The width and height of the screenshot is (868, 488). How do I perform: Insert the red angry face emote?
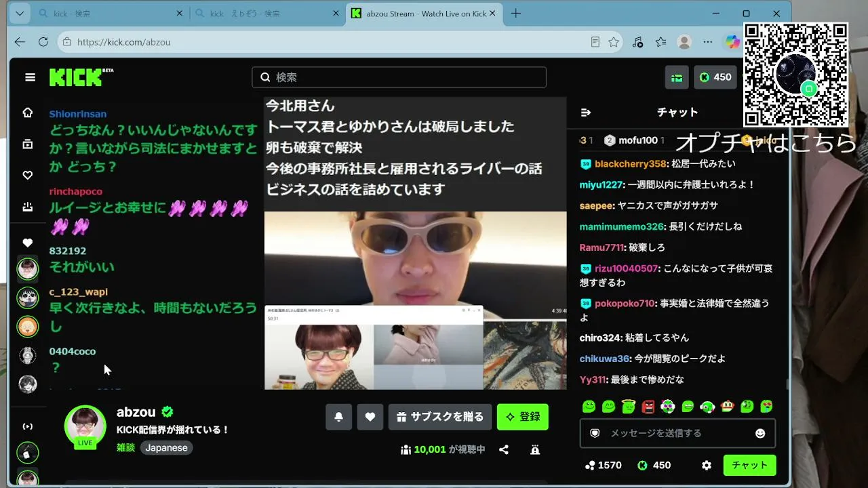[x=648, y=407]
